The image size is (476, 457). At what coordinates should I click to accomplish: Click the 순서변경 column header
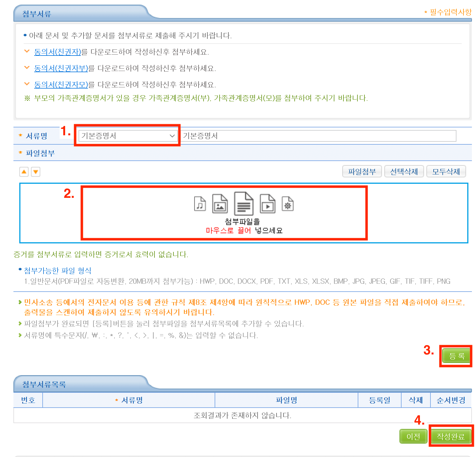pyautogui.click(x=451, y=400)
